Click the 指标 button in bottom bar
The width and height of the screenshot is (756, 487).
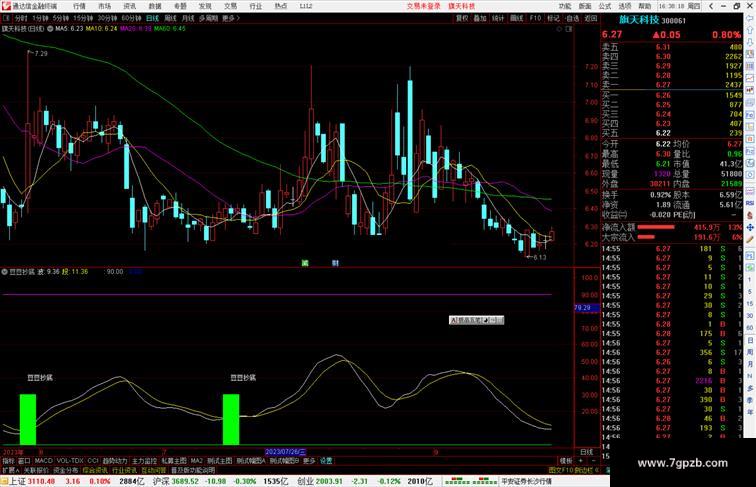[x=8, y=461]
